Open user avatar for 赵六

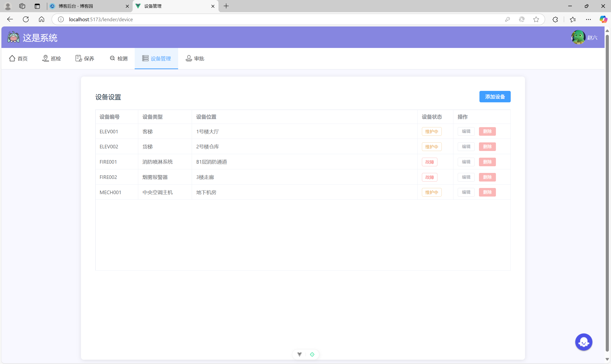click(x=578, y=37)
